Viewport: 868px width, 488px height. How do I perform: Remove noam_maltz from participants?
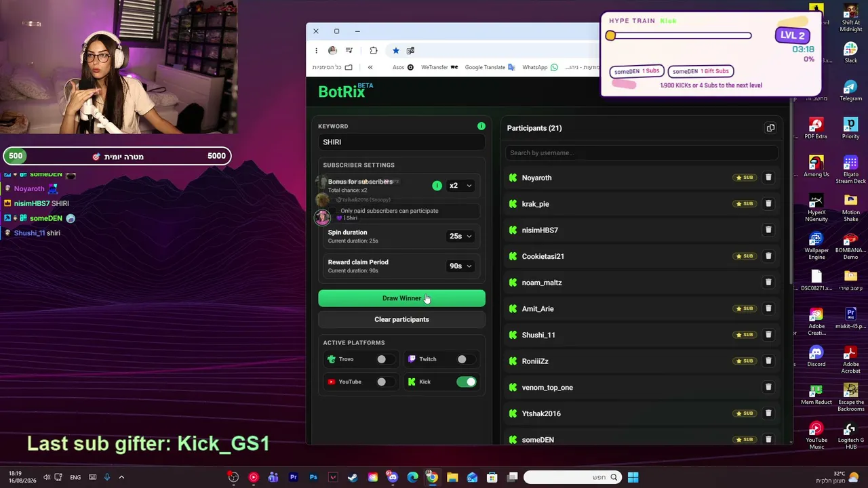pyautogui.click(x=768, y=282)
